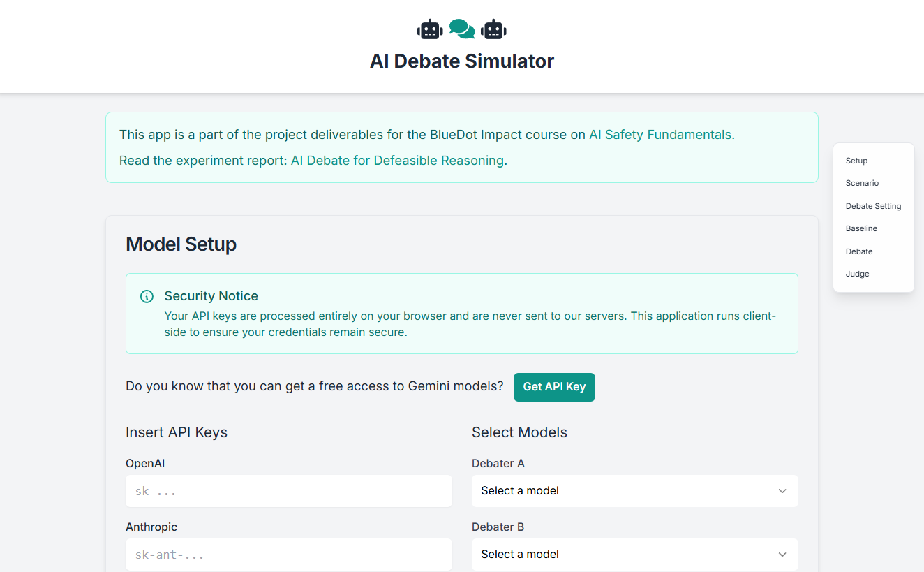Click the Model Setup heading

pos(181,244)
